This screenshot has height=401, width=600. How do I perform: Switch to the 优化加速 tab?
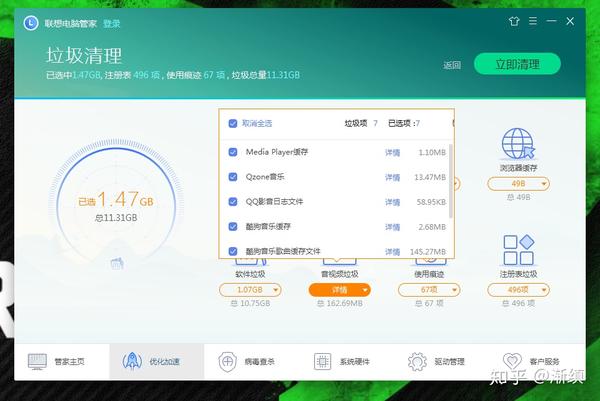click(157, 361)
